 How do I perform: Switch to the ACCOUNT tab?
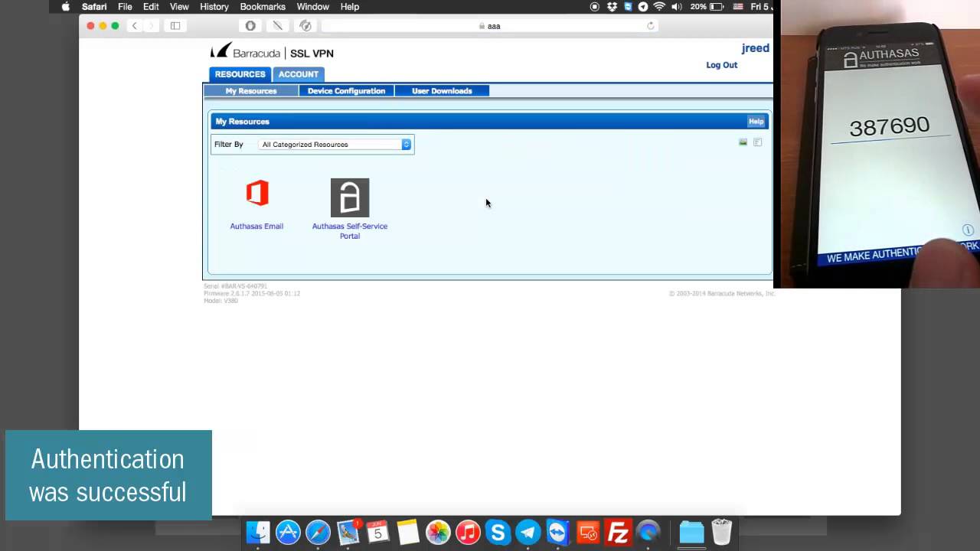tap(298, 74)
